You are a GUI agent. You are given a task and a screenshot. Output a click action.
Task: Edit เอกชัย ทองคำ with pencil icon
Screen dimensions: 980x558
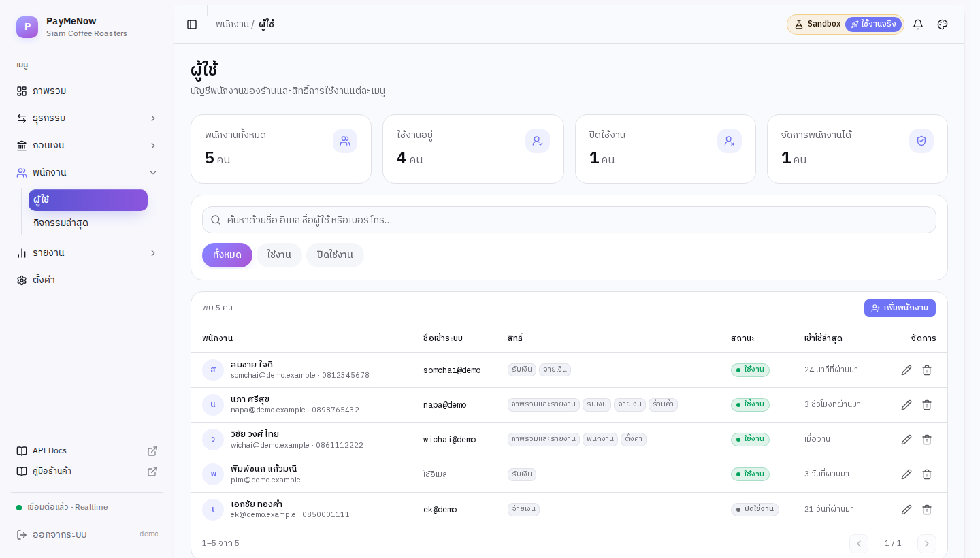pos(906,510)
